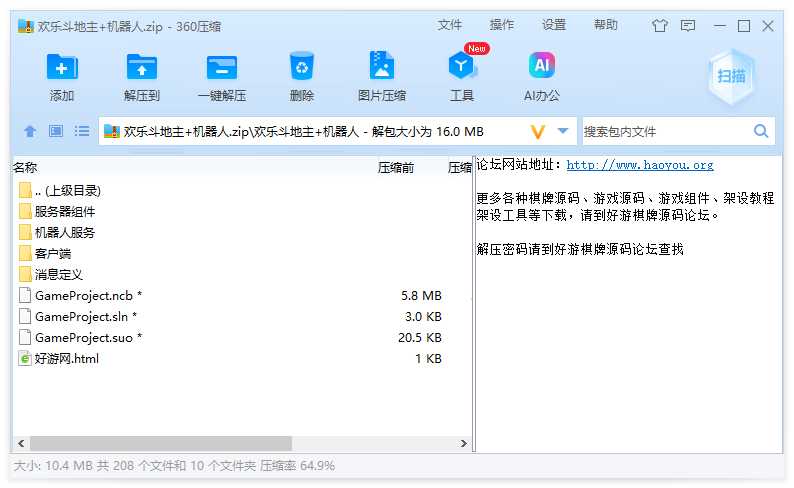Click the 扫描 scan hexagon button
The width and height of the screenshot is (794, 488).
731,76
